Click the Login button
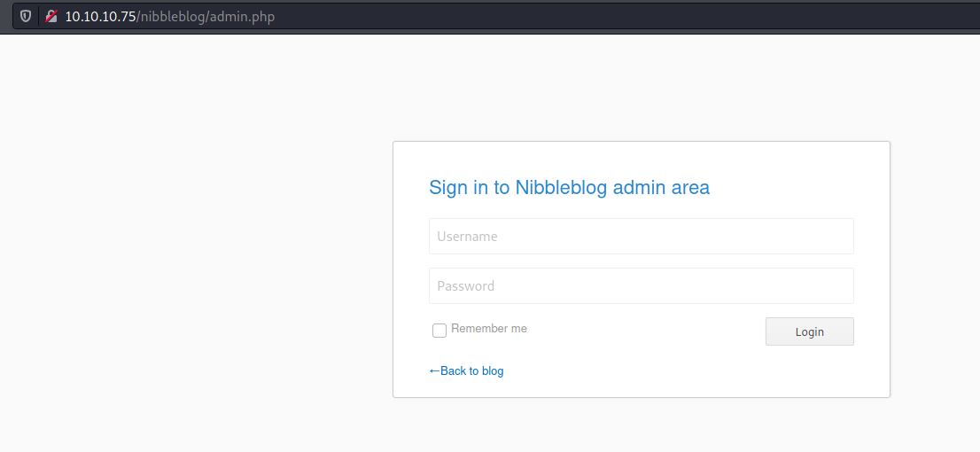Image resolution: width=980 pixels, height=452 pixels. pyautogui.click(x=809, y=331)
